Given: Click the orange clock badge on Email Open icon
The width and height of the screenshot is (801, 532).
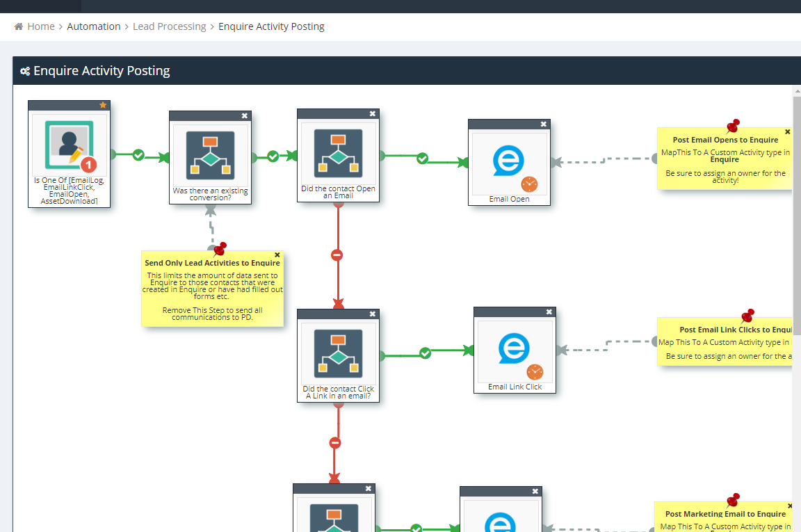Looking at the screenshot, I should [x=529, y=184].
